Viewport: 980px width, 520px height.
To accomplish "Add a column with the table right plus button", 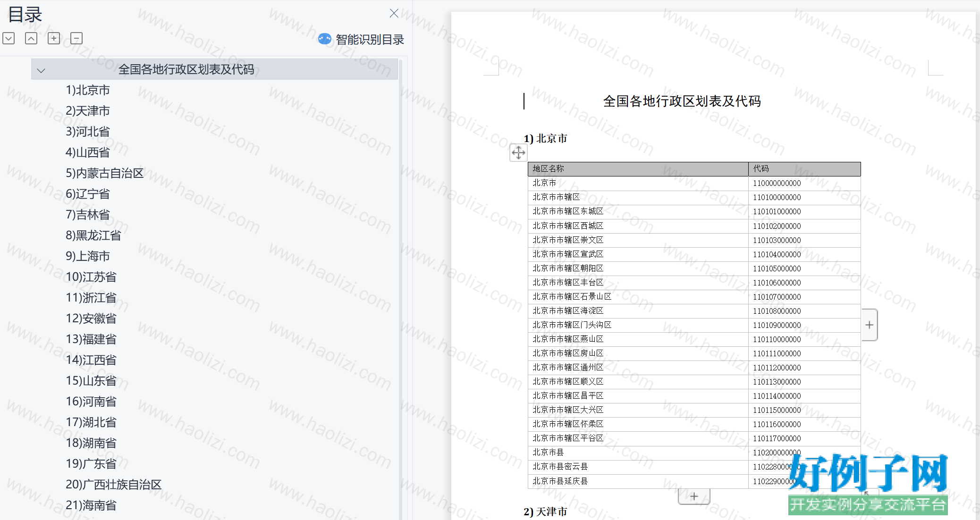I will pyautogui.click(x=870, y=325).
